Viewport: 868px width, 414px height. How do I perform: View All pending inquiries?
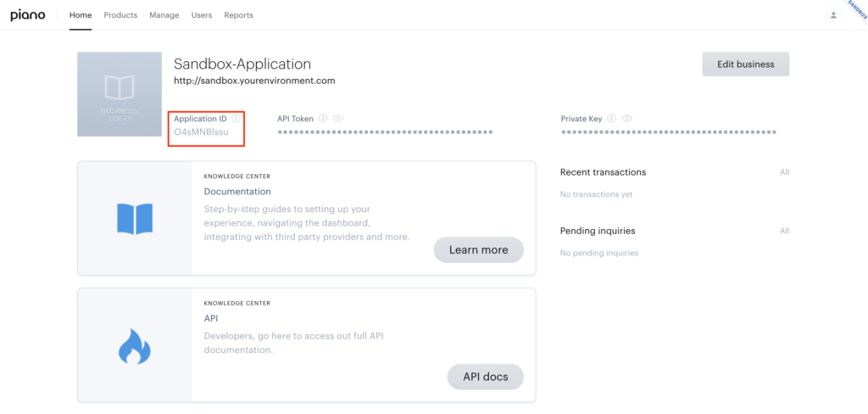tap(784, 231)
